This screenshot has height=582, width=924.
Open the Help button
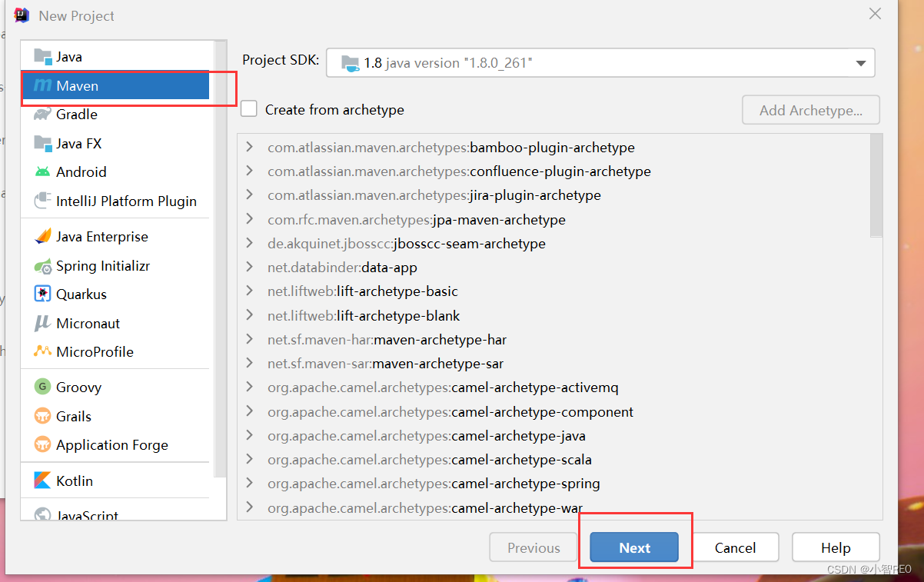(x=836, y=547)
